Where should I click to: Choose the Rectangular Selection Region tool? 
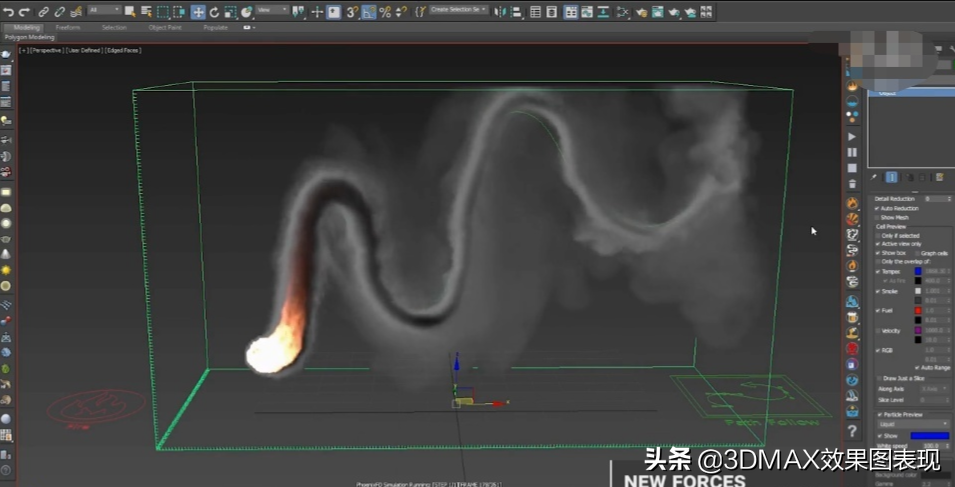(x=163, y=12)
